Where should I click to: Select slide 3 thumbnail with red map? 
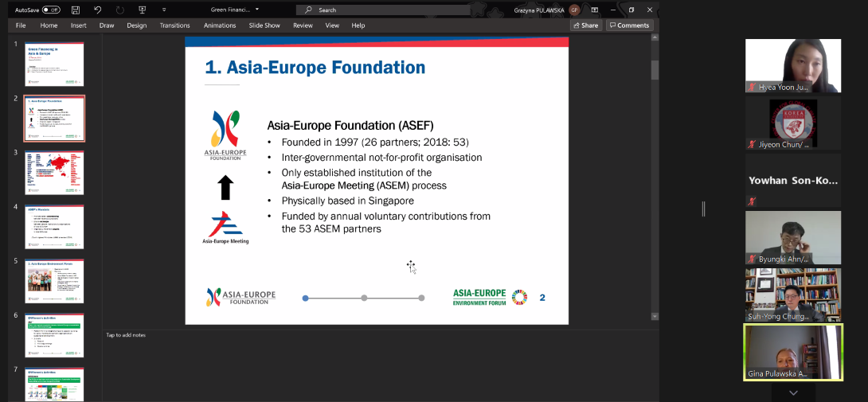click(x=54, y=173)
